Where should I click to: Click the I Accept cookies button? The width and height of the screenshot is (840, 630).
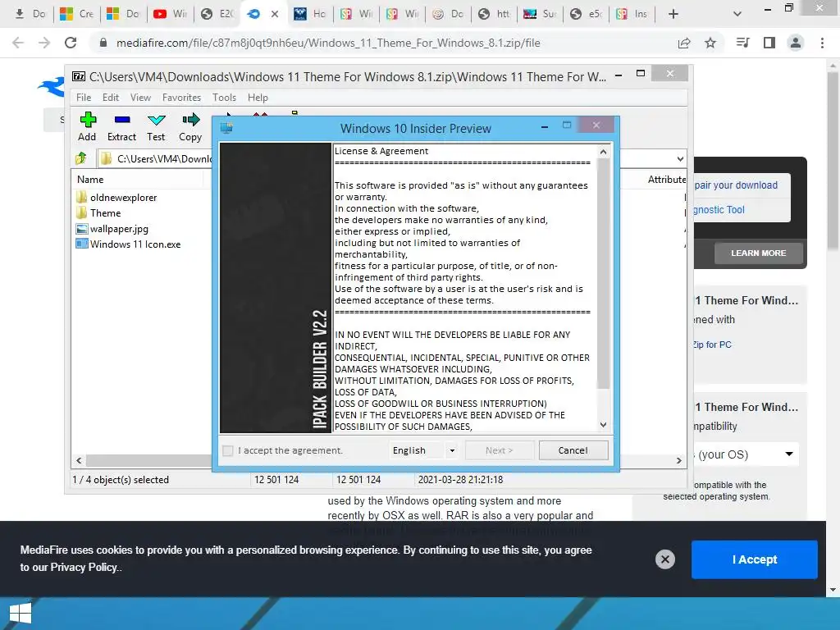755,559
